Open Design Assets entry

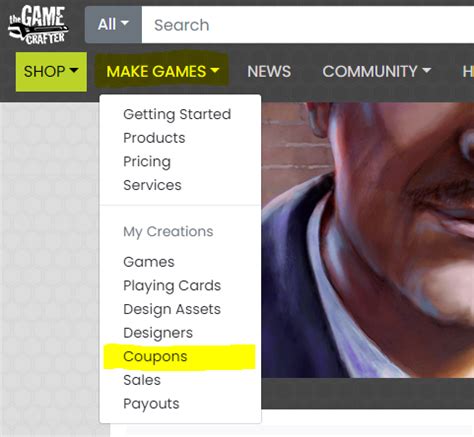[172, 309]
